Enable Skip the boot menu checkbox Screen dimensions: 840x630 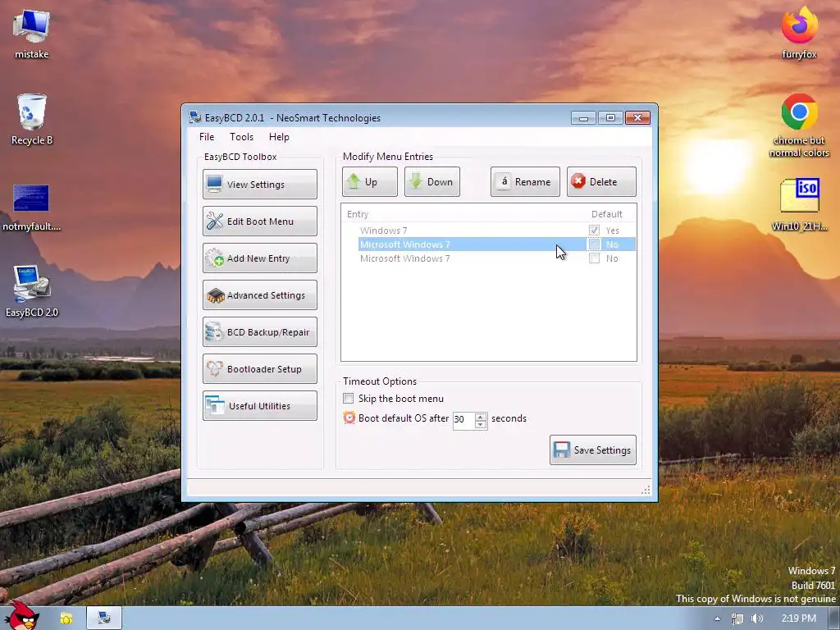[x=348, y=399]
